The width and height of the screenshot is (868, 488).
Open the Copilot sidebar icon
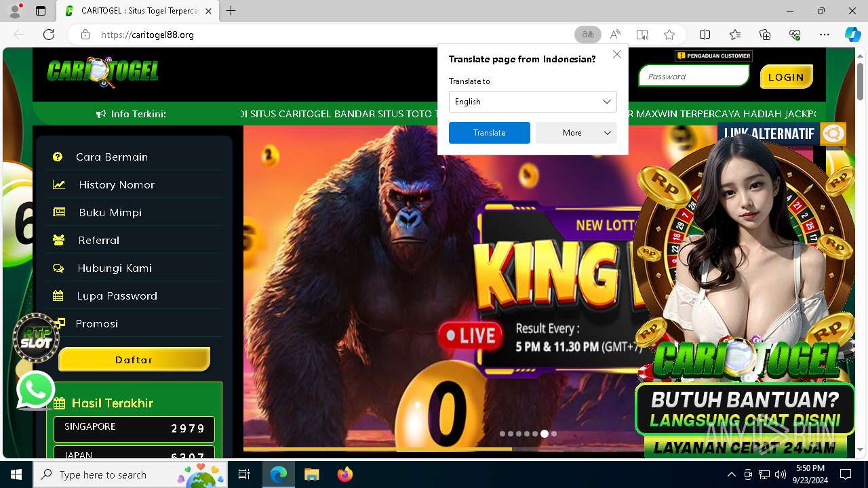[852, 35]
